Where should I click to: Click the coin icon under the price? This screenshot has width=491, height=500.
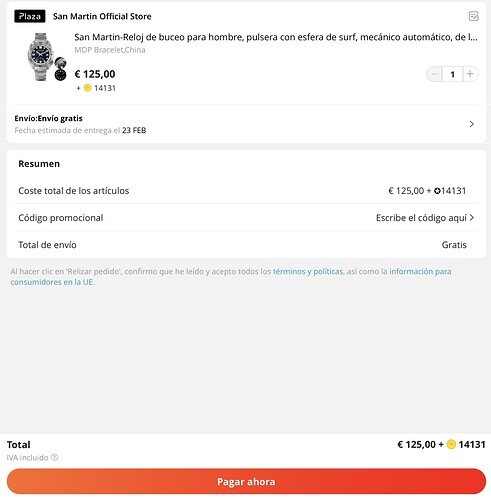pos(87,88)
